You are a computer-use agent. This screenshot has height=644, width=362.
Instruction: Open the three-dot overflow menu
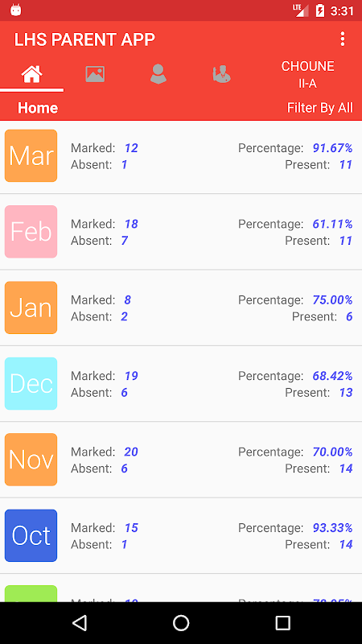(343, 39)
